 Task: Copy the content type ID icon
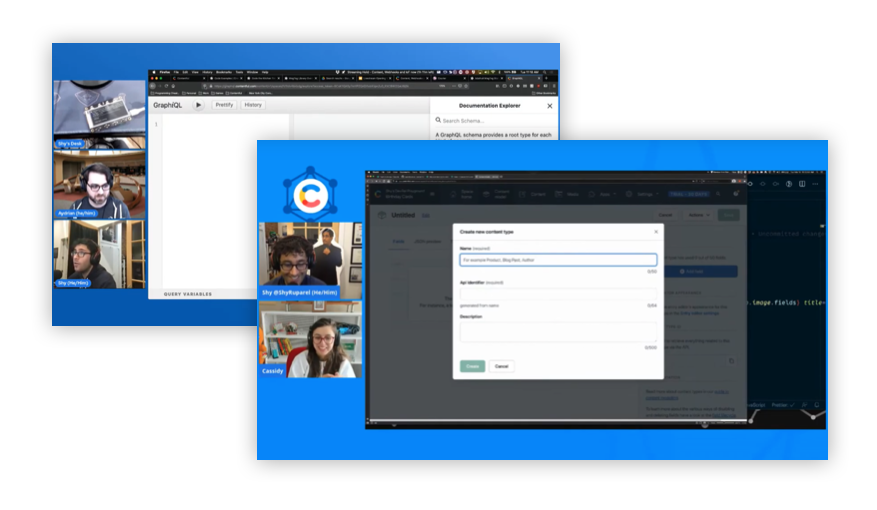click(731, 361)
